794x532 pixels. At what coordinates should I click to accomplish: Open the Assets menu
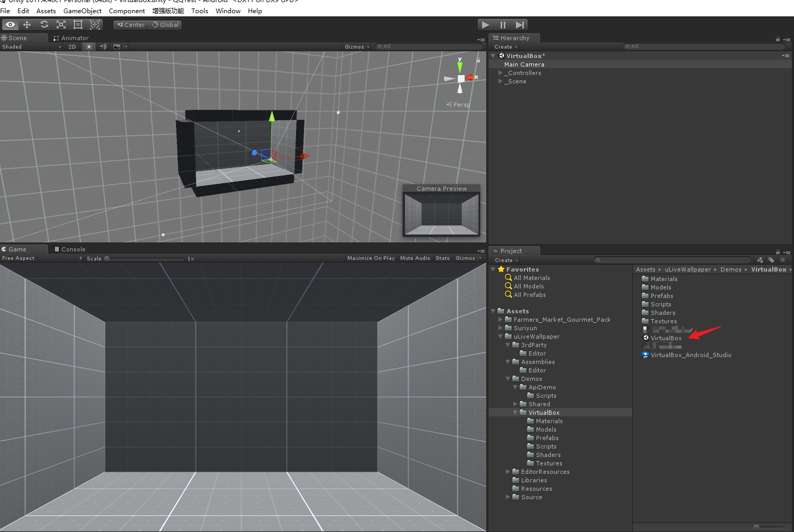[x=46, y=11]
